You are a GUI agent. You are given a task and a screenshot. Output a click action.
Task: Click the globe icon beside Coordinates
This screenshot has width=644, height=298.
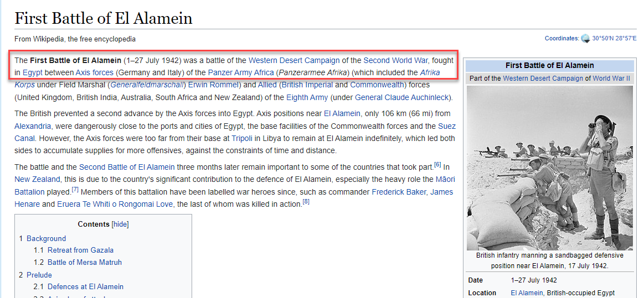point(585,39)
